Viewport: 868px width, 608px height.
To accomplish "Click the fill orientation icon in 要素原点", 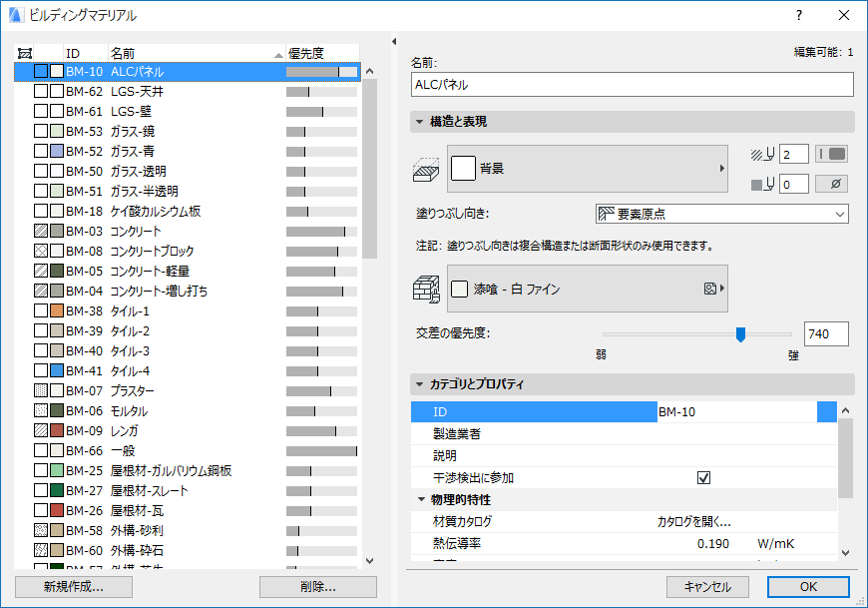I will (607, 214).
